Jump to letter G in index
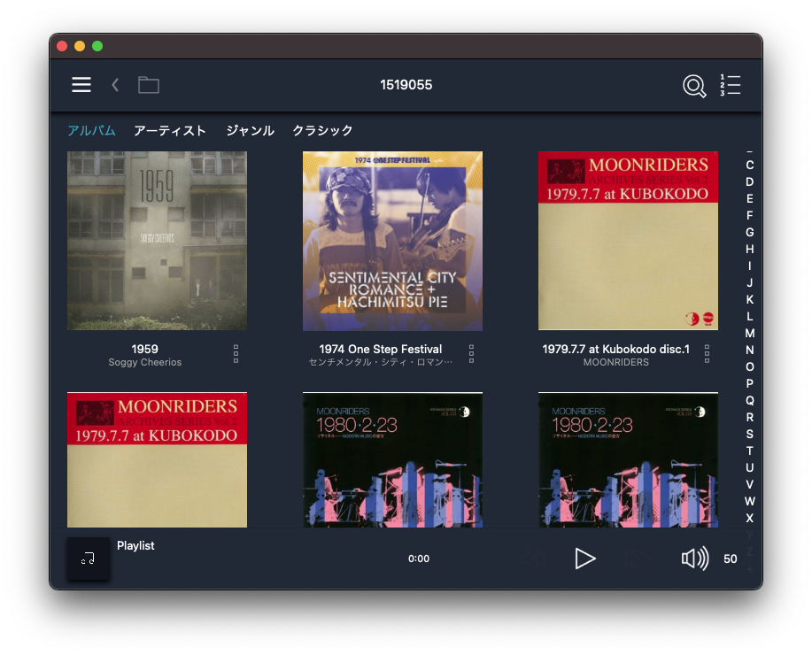812x655 pixels. [x=749, y=233]
